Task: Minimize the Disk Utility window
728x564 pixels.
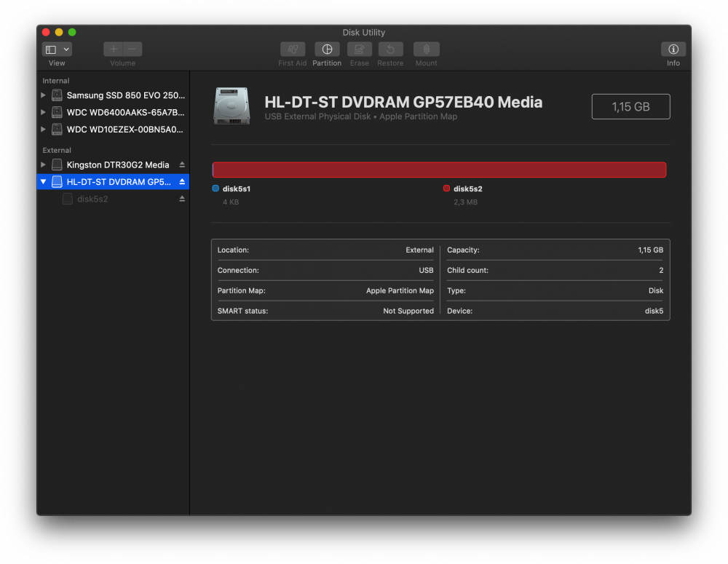Action: click(x=59, y=32)
